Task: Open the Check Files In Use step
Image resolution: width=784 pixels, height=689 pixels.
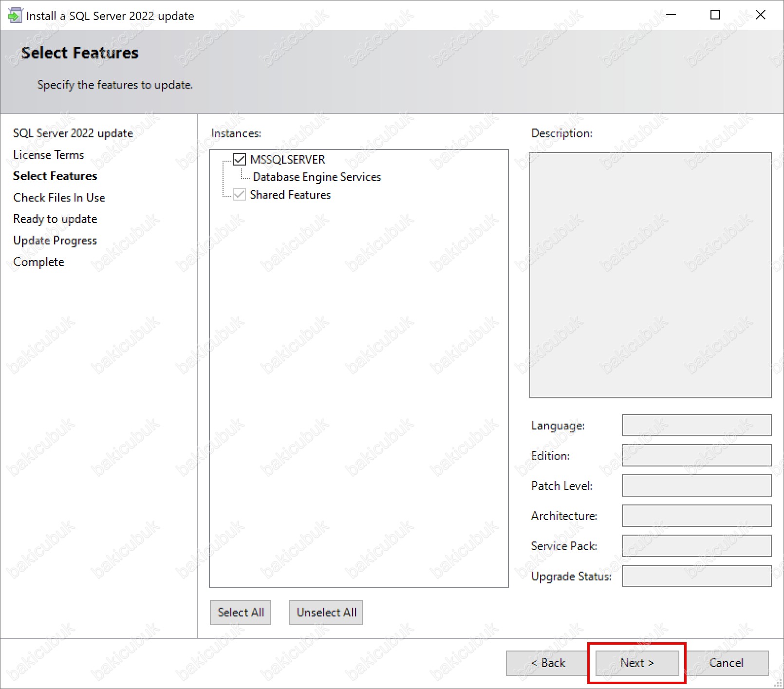Action: tap(59, 198)
